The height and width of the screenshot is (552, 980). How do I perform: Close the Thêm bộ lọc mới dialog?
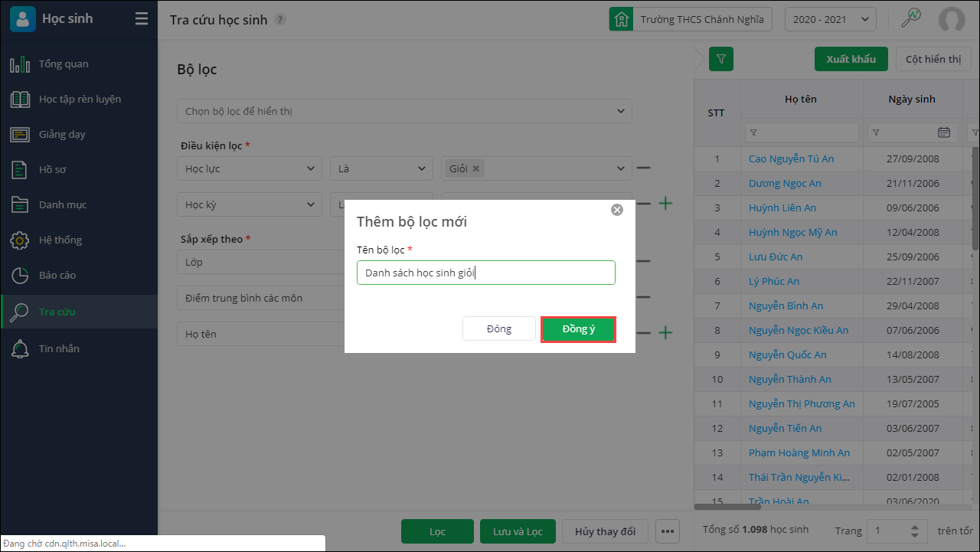[617, 210]
